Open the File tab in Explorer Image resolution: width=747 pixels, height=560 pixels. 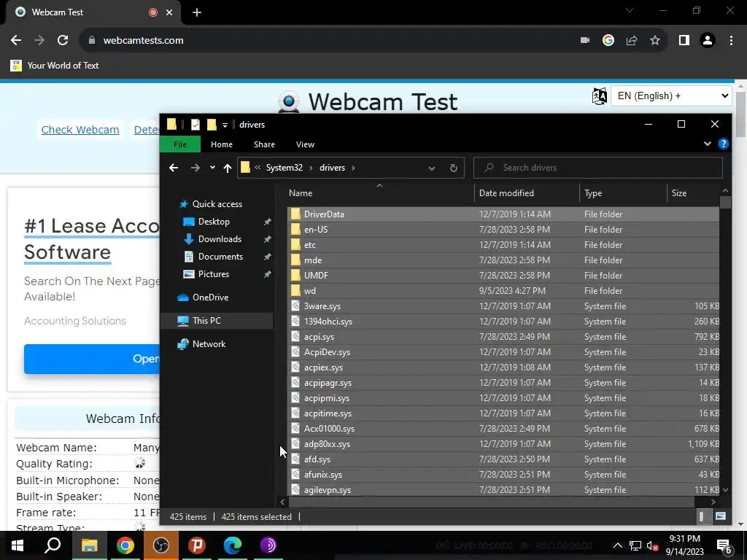click(180, 144)
